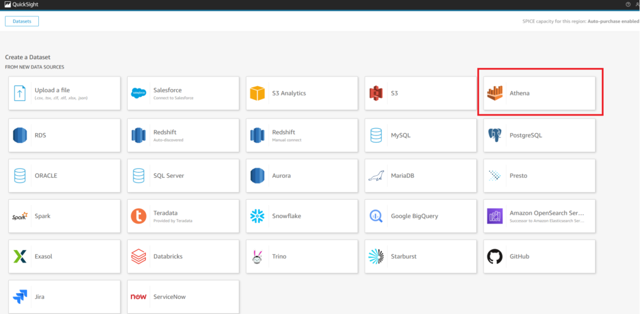Go back to Datasets
The image size is (644, 314).
22,21
